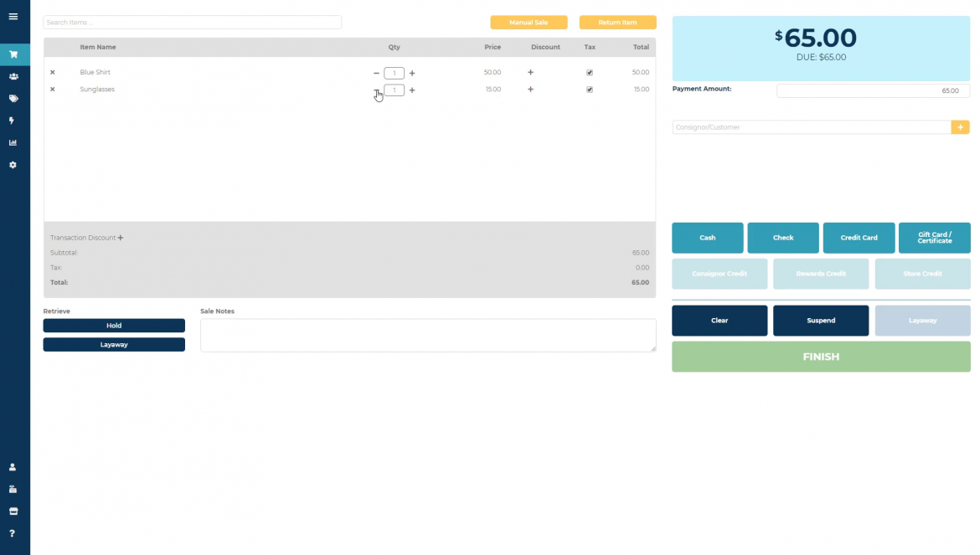Toggle the Tax checkbox for Blue Shirt

point(589,72)
